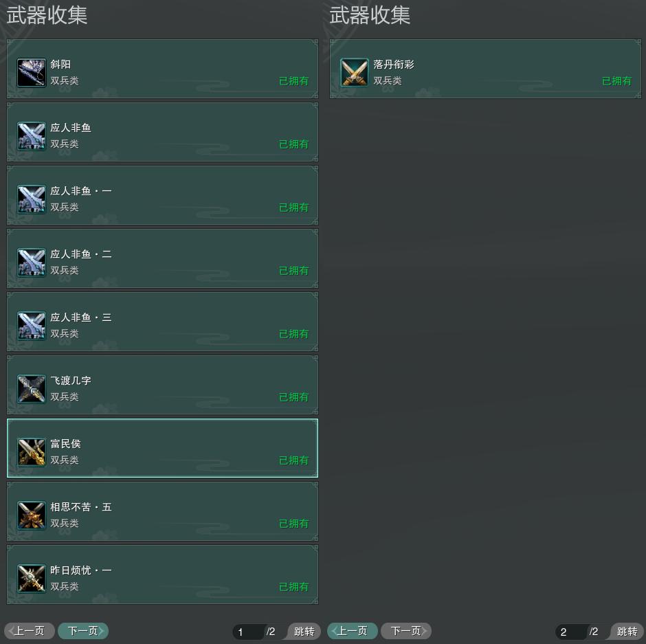The image size is (646, 644).
Task: Select the 富民侯 golden weapon icon
Action: pos(32,452)
